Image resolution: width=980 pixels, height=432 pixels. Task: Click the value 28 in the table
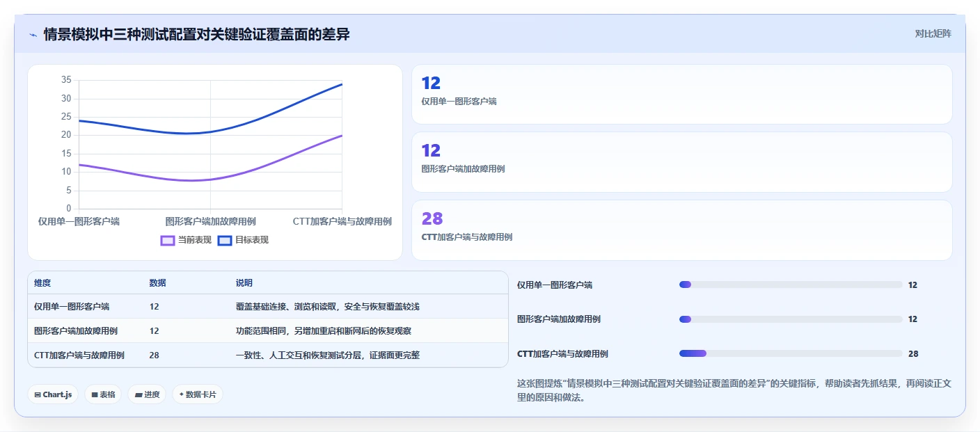[x=155, y=355]
